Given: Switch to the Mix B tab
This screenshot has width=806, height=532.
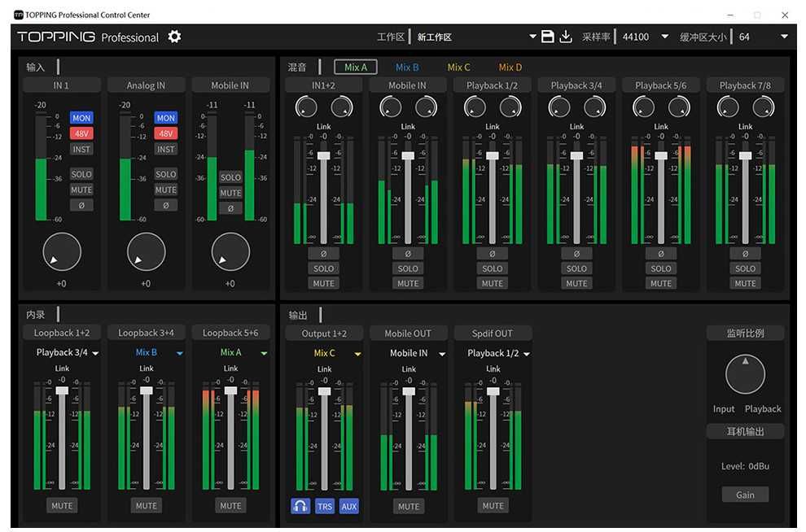Looking at the screenshot, I should coord(407,68).
